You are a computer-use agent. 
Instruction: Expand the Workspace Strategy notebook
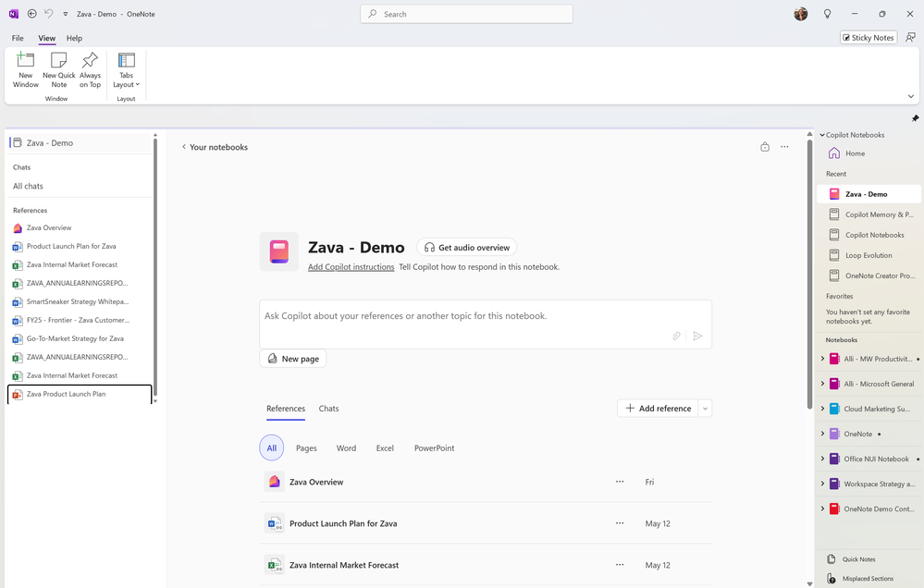(x=822, y=484)
